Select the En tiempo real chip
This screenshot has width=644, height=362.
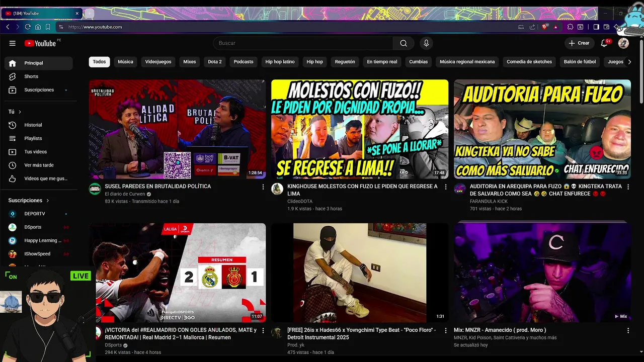(x=382, y=62)
